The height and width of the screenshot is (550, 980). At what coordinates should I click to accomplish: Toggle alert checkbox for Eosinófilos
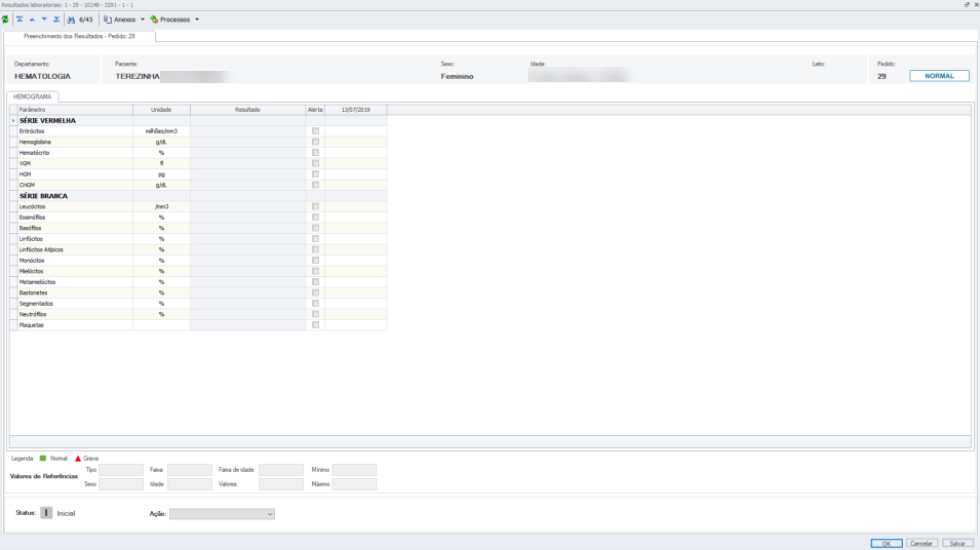[x=316, y=218]
